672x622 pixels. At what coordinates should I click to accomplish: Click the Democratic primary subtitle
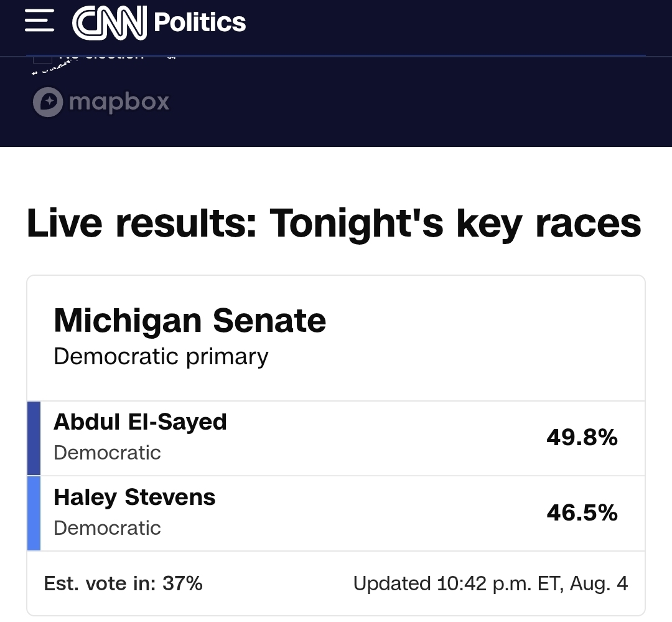(161, 357)
